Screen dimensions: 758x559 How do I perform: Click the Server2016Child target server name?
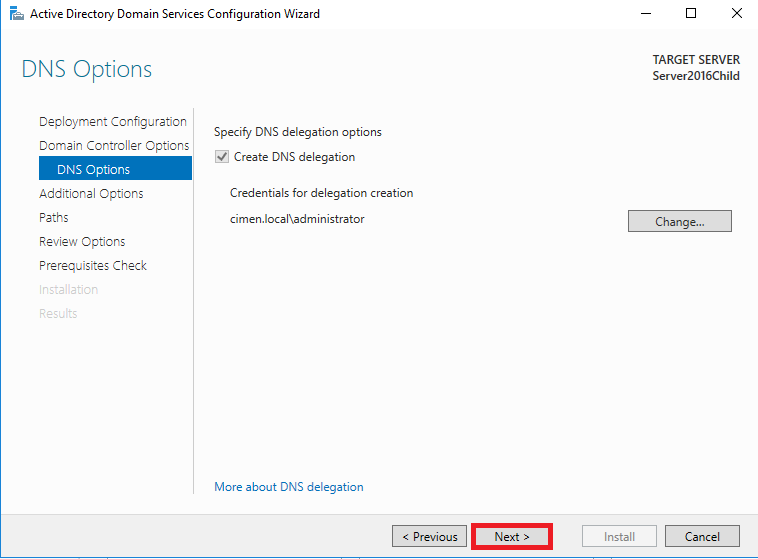point(696,76)
